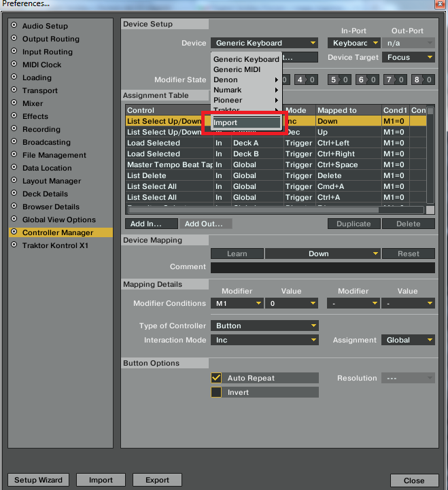Open the Device Target Focus dropdown
Viewport: 448px width, 490px height.
(409, 57)
